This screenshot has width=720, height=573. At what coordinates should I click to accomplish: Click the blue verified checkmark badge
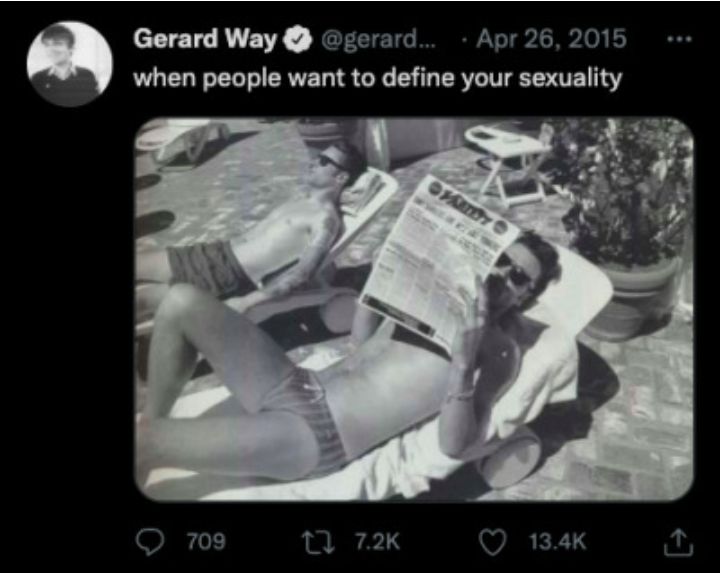[x=297, y=39]
